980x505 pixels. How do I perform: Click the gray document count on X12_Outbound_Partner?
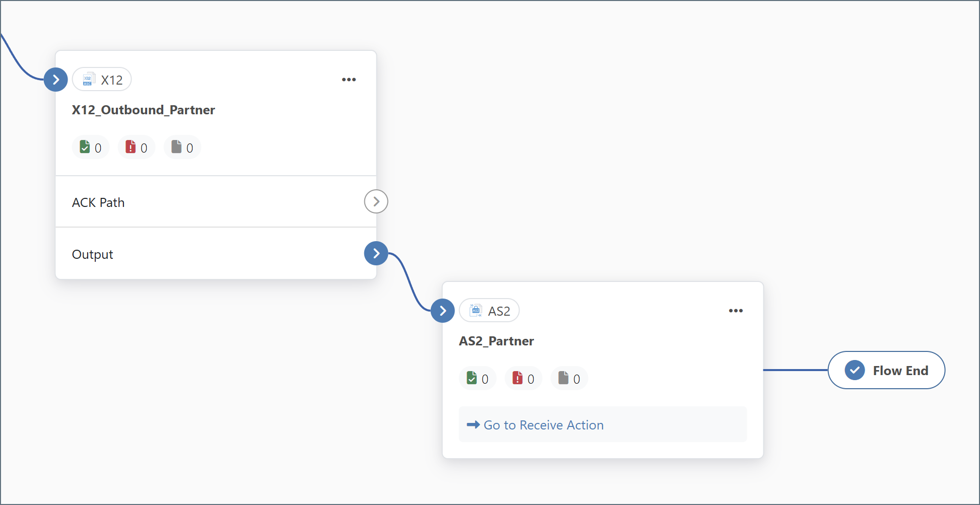point(182,147)
